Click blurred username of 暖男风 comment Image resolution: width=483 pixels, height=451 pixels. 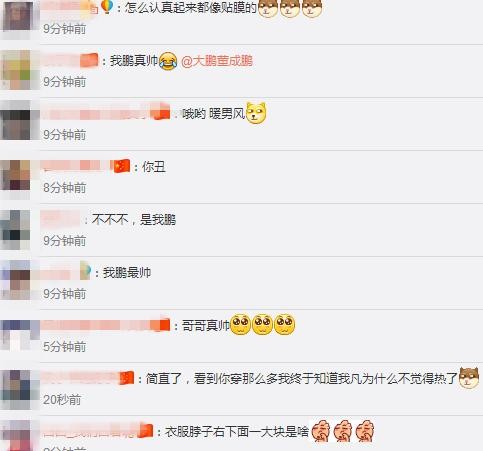pyautogui.click(x=106, y=112)
